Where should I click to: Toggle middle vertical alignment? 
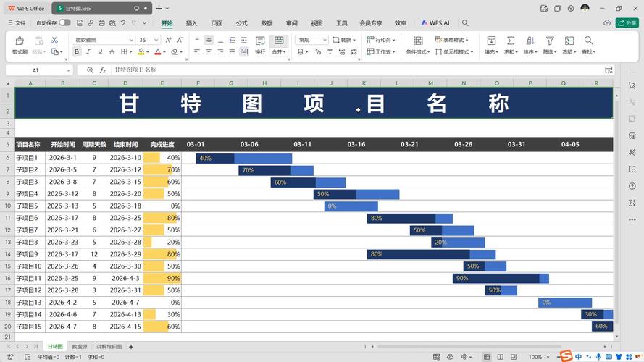209,40
